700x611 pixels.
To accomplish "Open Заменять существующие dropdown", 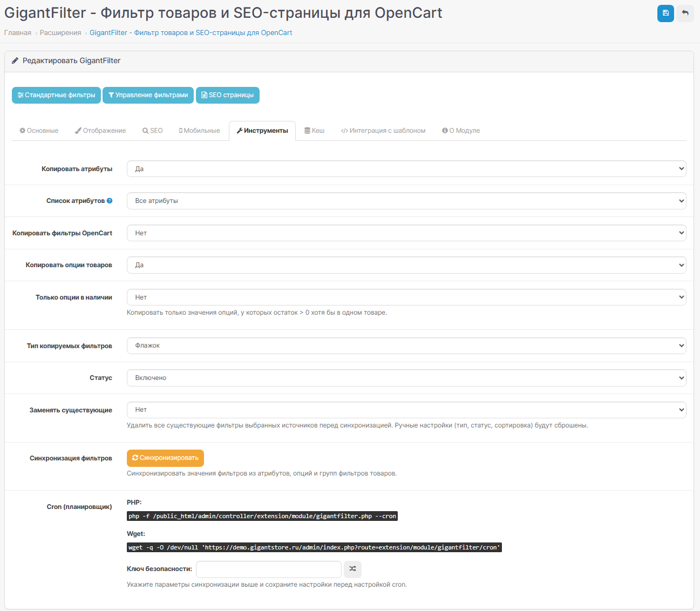I will click(x=406, y=410).
